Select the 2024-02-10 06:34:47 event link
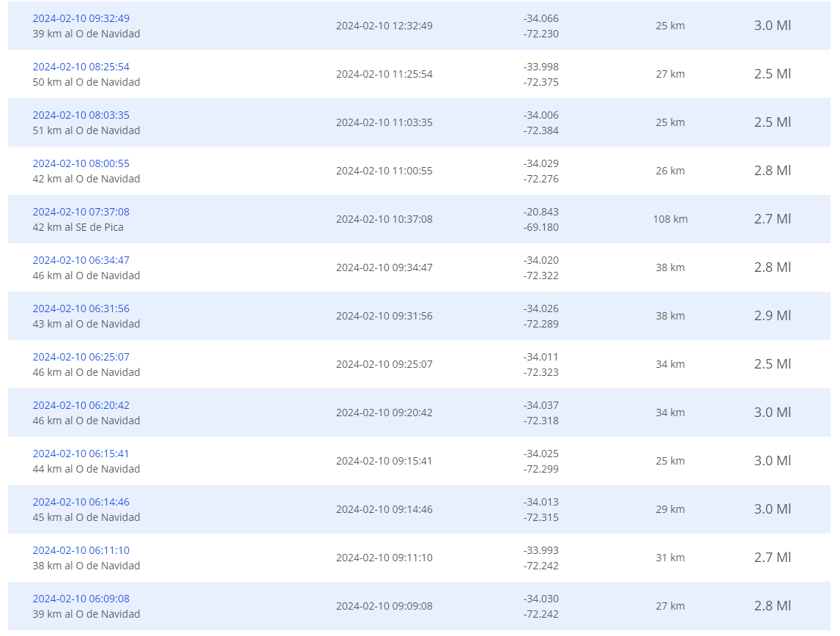840x636 pixels. (x=81, y=260)
